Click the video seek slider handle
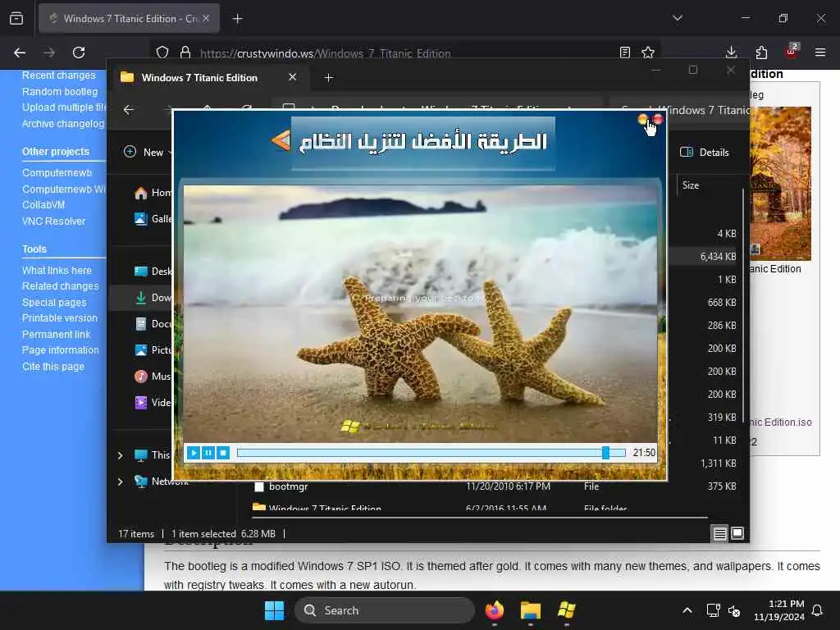The height and width of the screenshot is (630, 840). point(605,453)
